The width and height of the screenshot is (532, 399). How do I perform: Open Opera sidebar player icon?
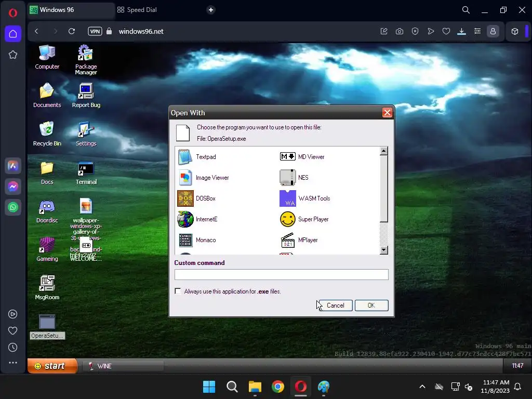click(x=13, y=314)
